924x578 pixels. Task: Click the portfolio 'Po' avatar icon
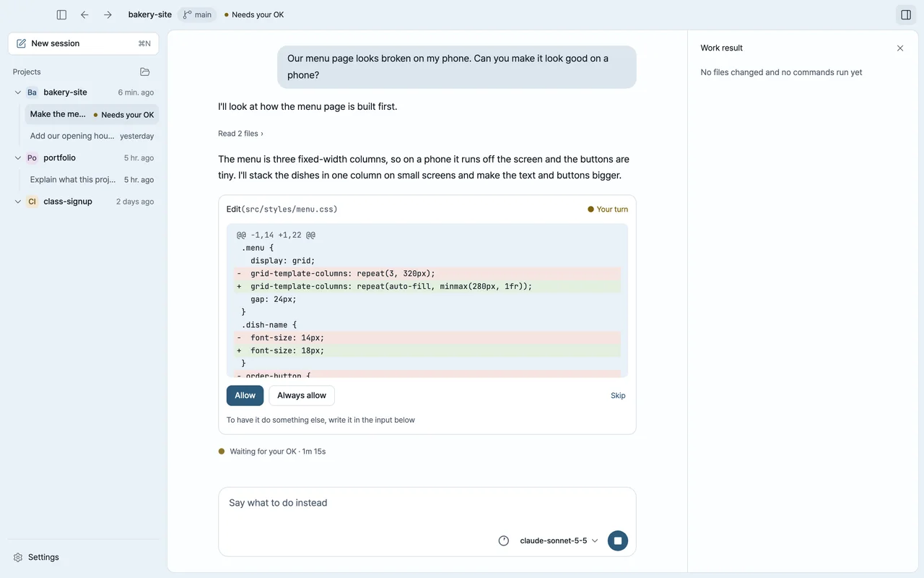[32, 158]
